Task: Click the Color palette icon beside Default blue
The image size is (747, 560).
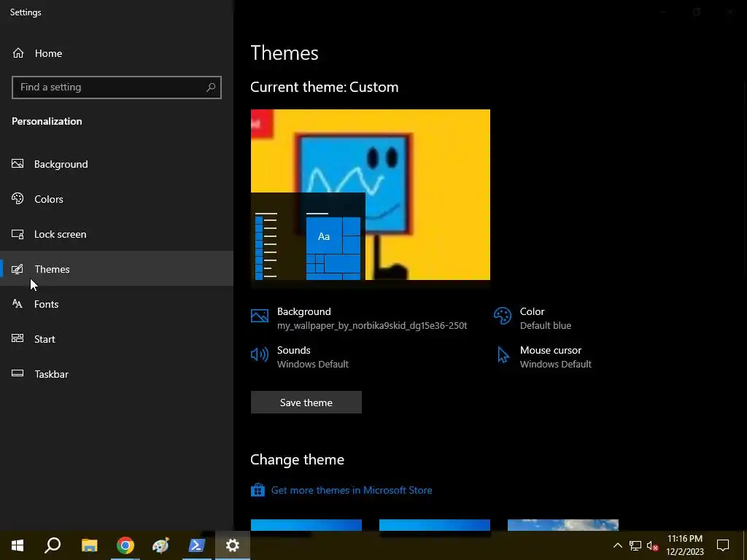Action: [503, 316]
